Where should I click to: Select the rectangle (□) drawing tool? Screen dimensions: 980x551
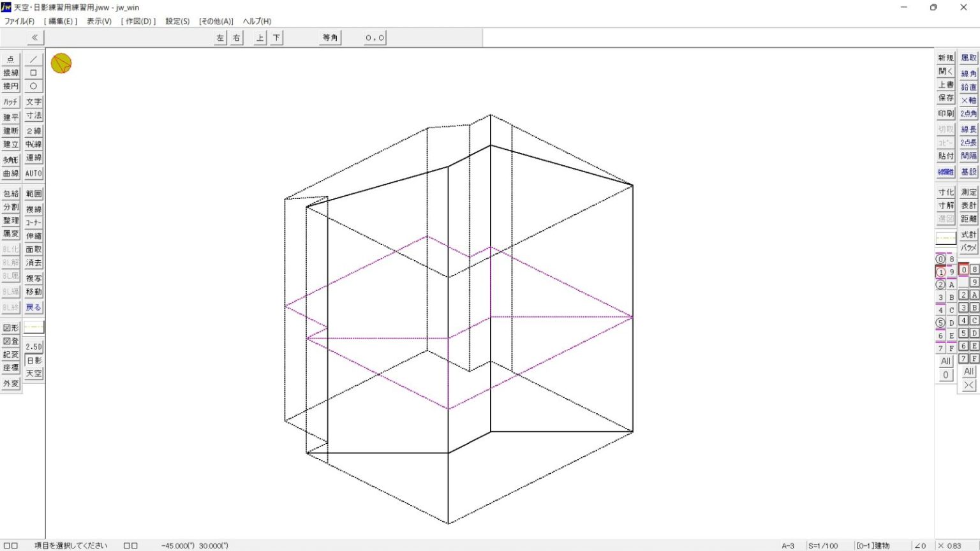pyautogui.click(x=34, y=73)
